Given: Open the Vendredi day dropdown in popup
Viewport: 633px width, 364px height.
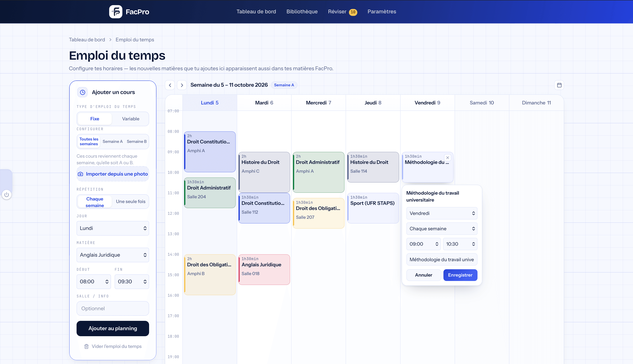Looking at the screenshot, I should pos(442,213).
